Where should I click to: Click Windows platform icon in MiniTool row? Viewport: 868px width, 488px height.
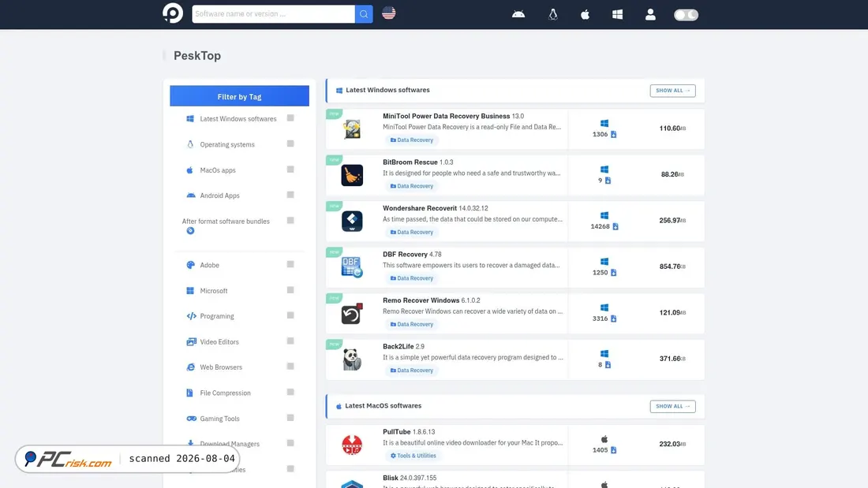604,124
